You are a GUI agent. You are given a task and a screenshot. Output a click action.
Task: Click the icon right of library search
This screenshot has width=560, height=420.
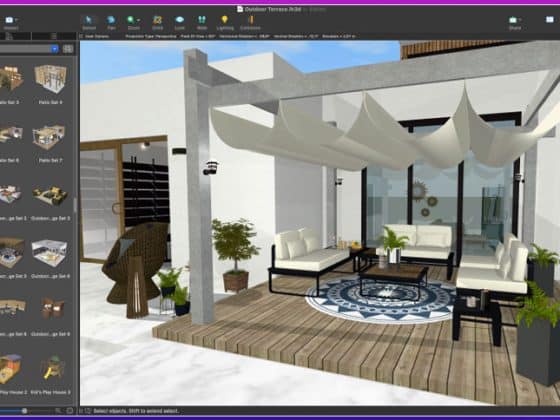(x=70, y=411)
